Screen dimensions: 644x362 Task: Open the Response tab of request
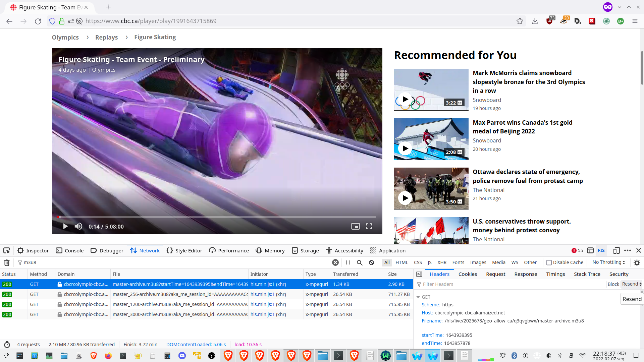click(526, 274)
